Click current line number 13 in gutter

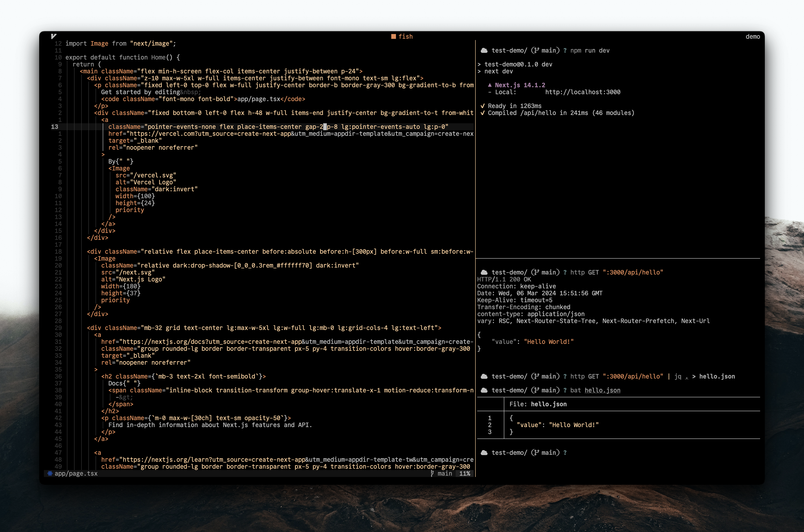coord(55,127)
